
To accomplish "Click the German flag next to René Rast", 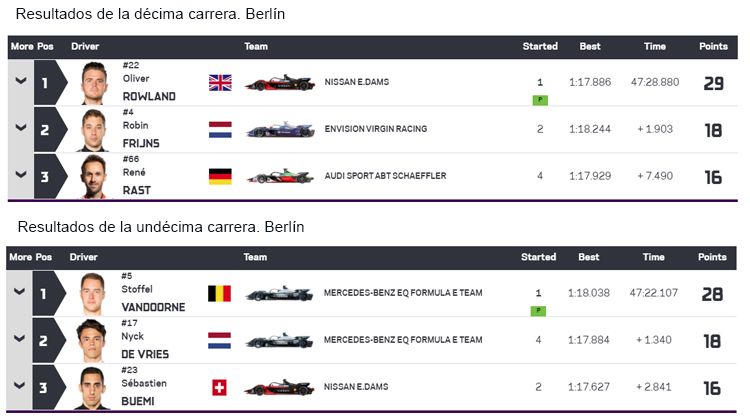I will pos(220,176).
